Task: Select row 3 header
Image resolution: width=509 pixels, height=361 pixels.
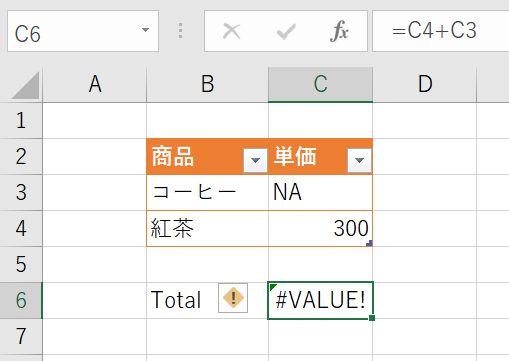Action: pos(21,193)
